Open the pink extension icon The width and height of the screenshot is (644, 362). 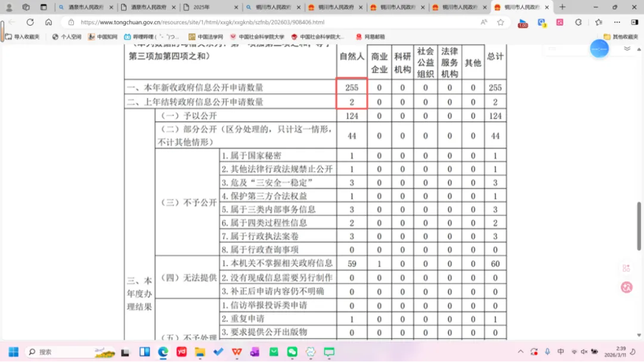[x=560, y=22]
